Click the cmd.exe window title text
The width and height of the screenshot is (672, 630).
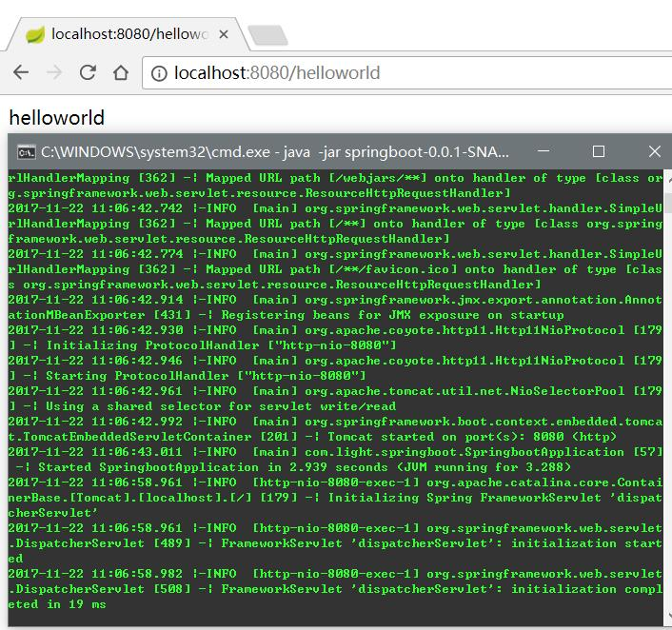pyautogui.click(x=275, y=152)
